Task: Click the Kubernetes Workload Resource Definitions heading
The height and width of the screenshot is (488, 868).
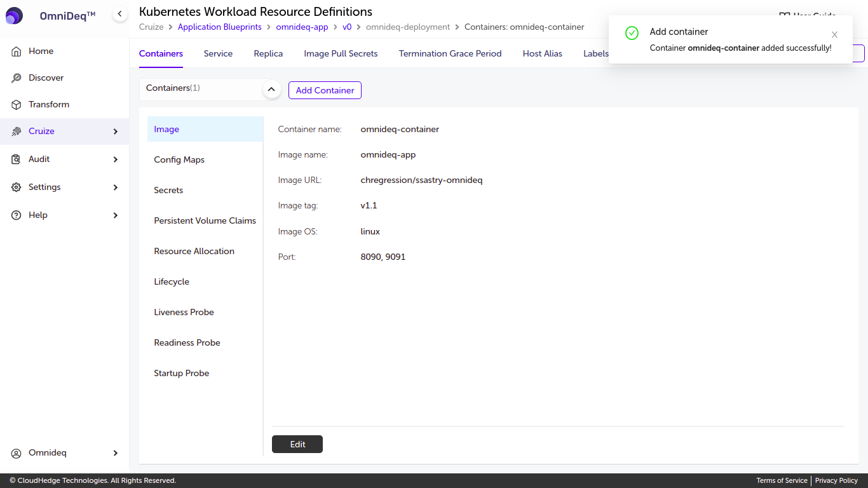Action: tap(255, 11)
